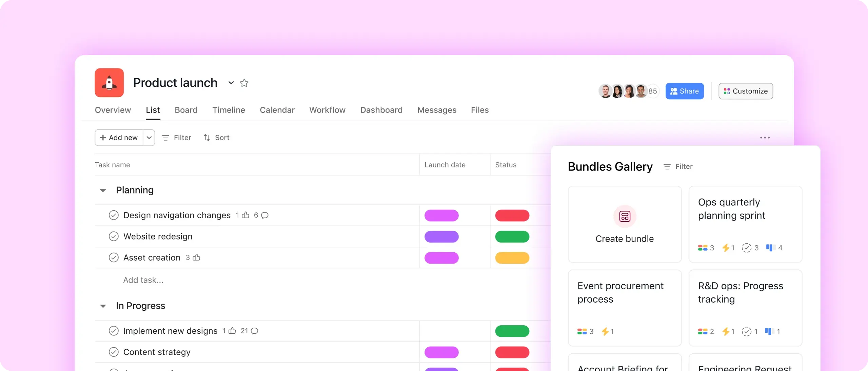The width and height of the screenshot is (868, 371).
Task: Mark Implement new designs complete
Action: pos(114,331)
